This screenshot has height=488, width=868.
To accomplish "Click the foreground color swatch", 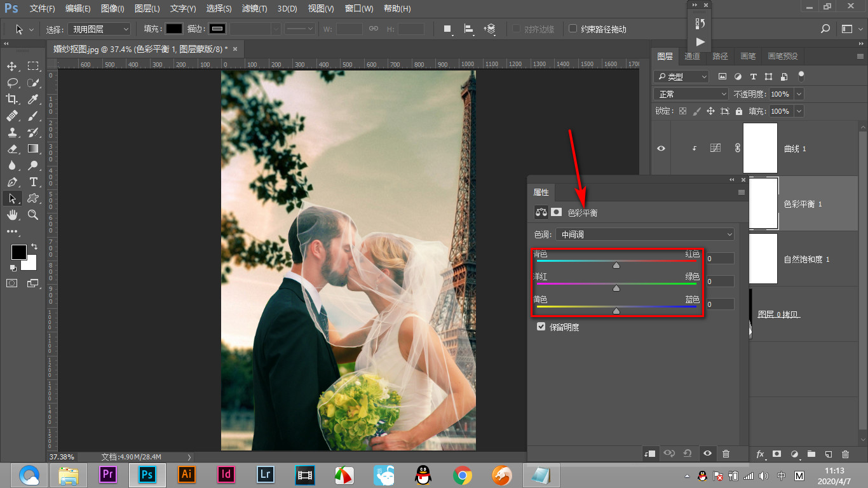I will [18, 252].
